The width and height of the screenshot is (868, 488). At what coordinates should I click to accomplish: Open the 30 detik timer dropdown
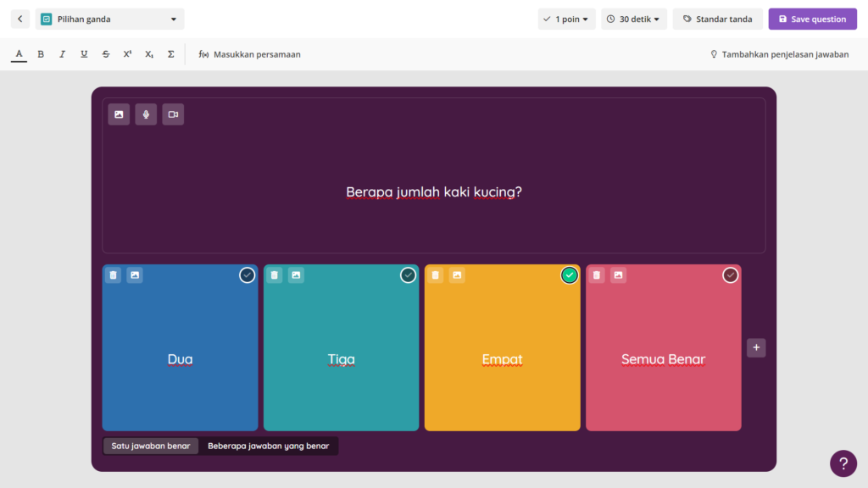[x=634, y=19]
